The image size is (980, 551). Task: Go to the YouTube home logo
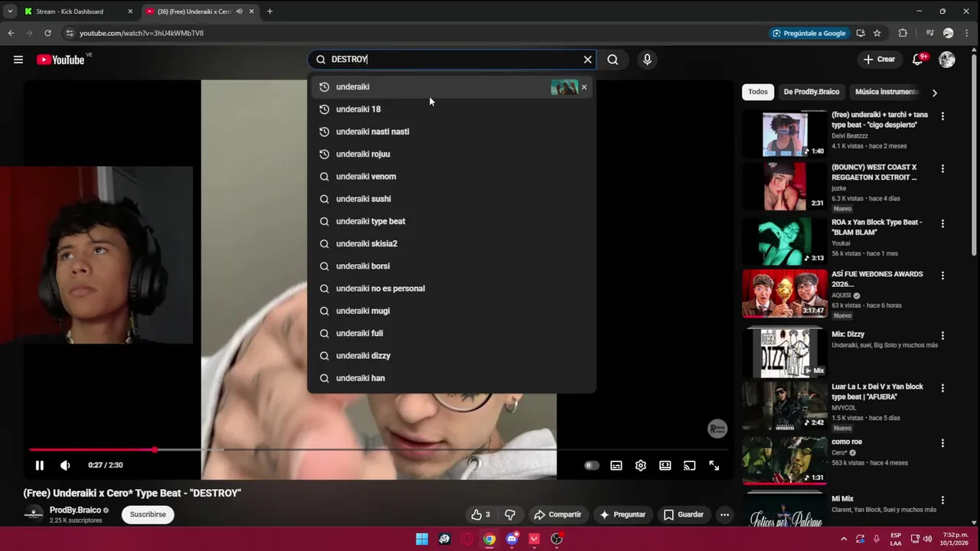(60, 60)
